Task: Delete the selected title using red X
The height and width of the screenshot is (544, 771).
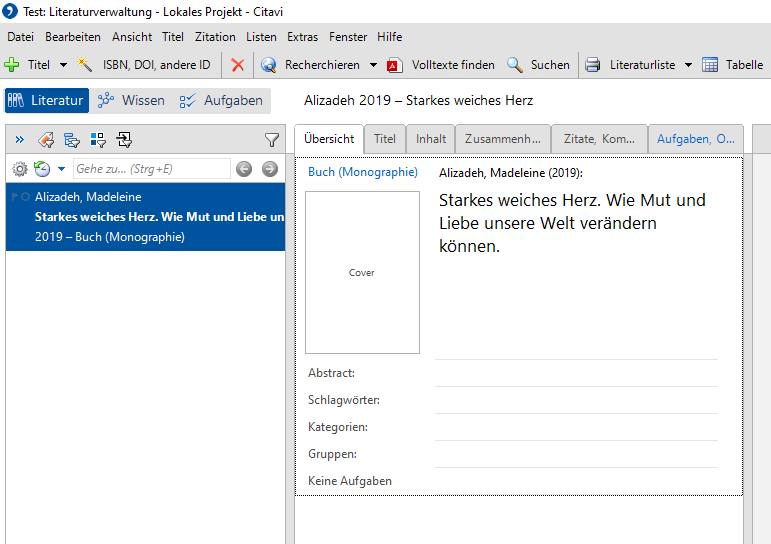Action: tap(238, 64)
